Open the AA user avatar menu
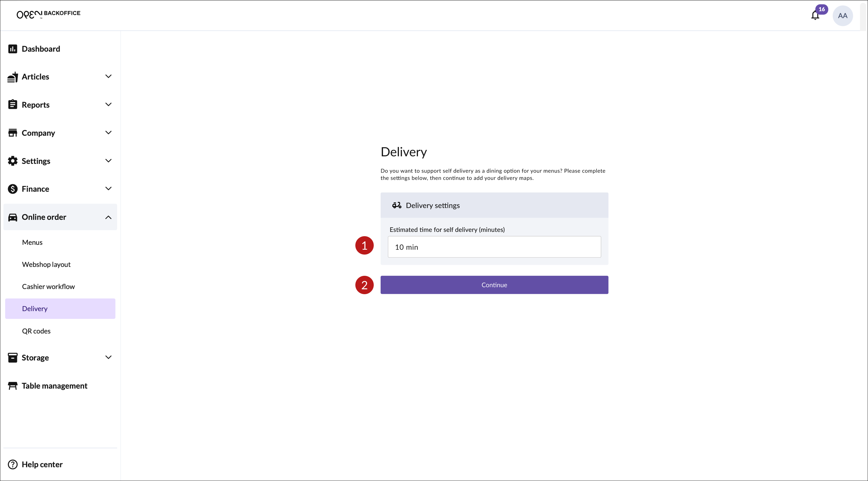 [x=842, y=15]
